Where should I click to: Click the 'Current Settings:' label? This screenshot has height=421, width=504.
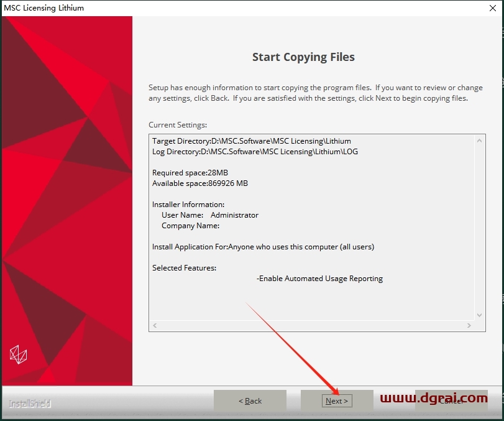click(178, 125)
